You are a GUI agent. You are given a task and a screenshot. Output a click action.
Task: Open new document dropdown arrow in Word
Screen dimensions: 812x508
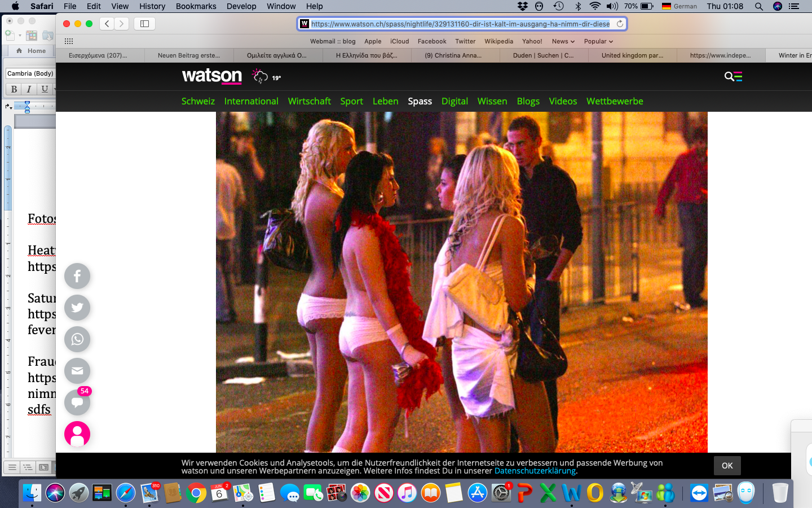pos(20,36)
